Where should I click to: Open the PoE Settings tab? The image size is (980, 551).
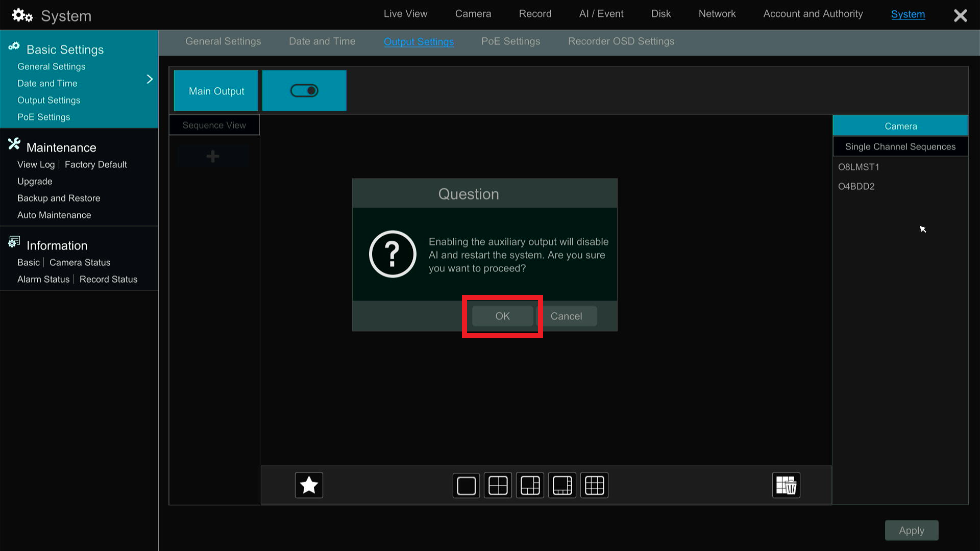[510, 41]
